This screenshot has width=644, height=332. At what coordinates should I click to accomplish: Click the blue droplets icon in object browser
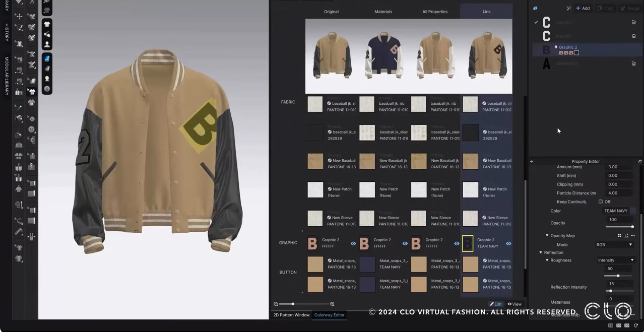(535, 8)
